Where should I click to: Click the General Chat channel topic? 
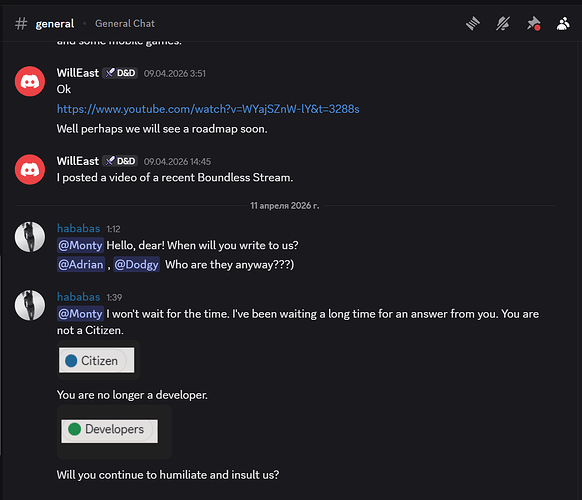tap(125, 24)
